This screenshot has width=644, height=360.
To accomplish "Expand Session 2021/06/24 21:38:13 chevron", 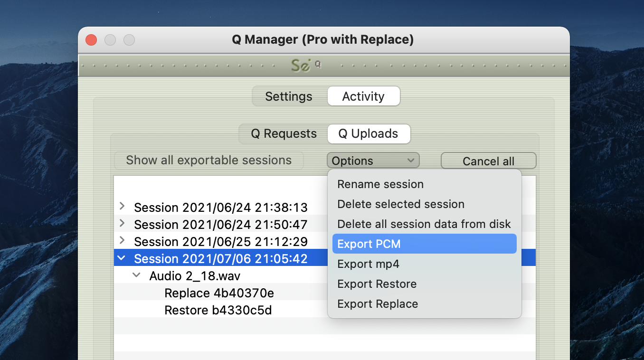I will (122, 207).
